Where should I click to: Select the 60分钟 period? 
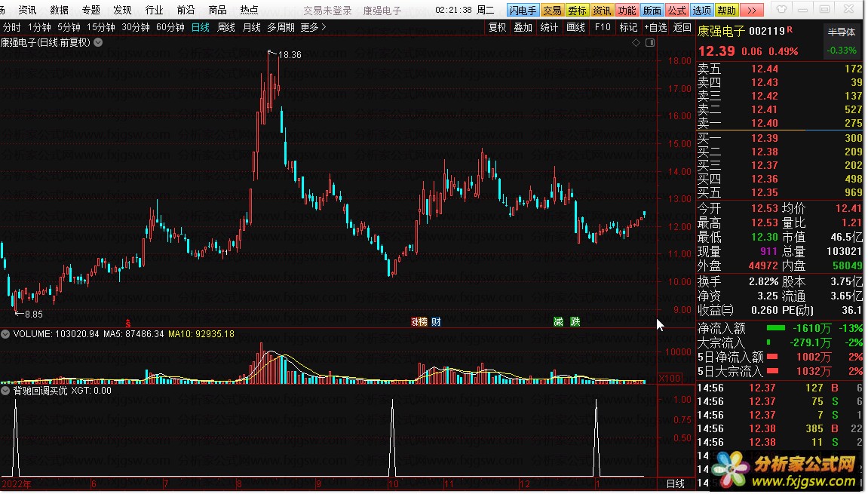point(170,27)
